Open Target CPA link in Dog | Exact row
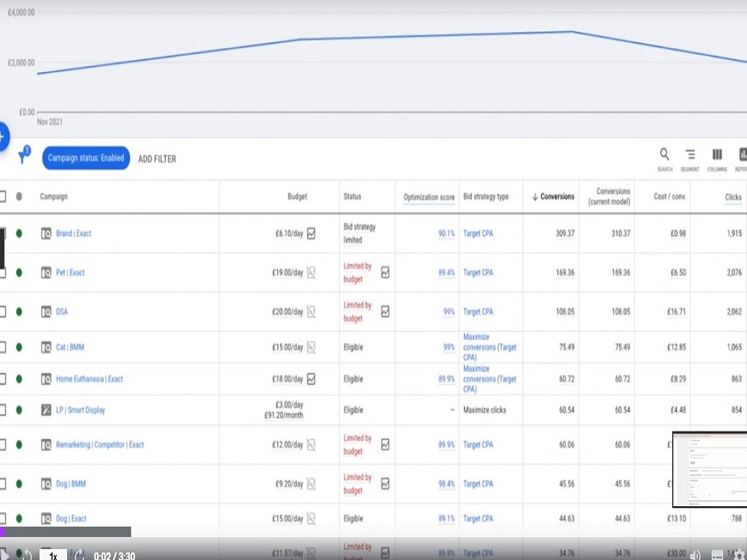The image size is (747, 560). point(478,518)
